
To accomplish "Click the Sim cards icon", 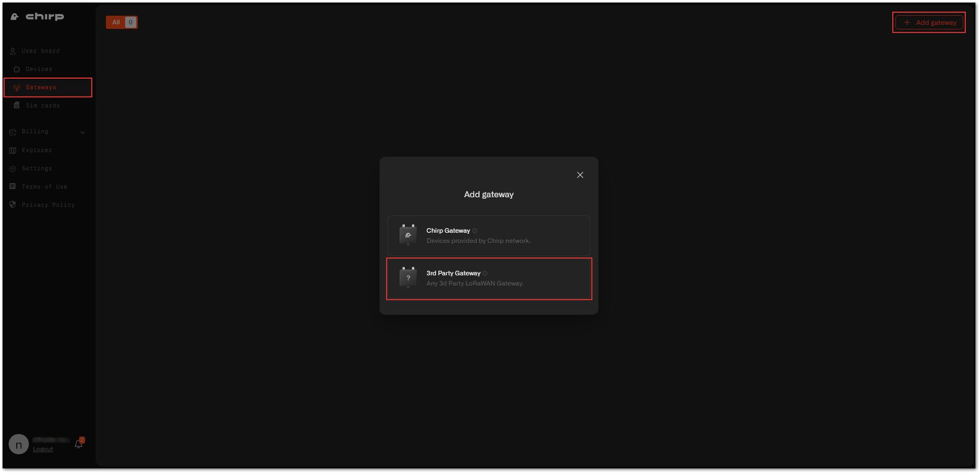I will tap(17, 106).
